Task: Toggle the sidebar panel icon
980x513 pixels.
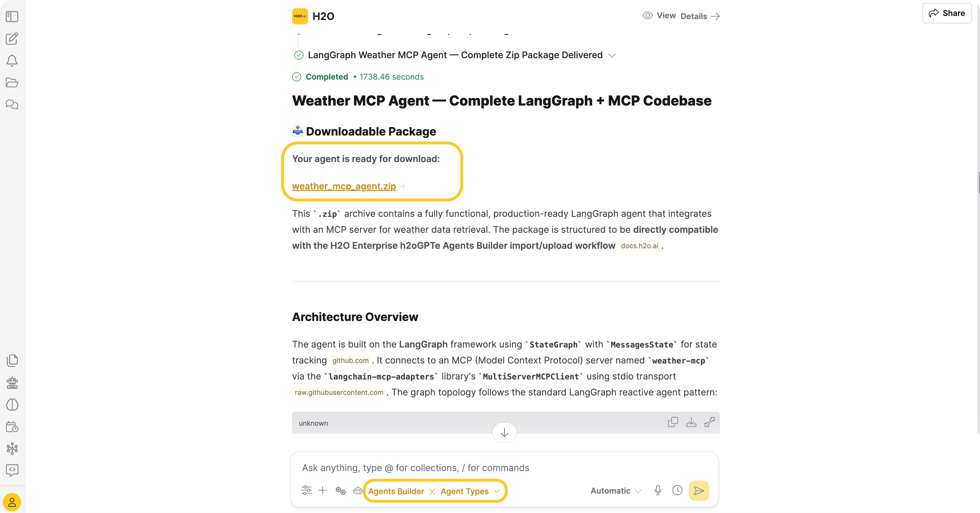Action: coord(12,16)
